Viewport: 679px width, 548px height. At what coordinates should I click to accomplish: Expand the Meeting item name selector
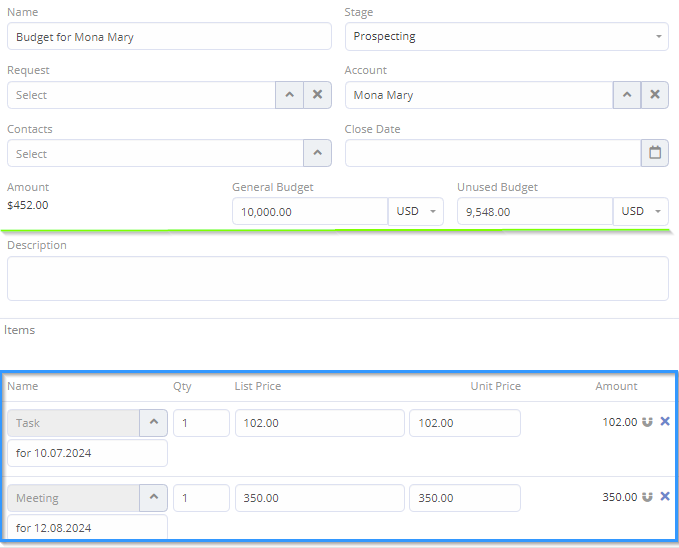153,498
